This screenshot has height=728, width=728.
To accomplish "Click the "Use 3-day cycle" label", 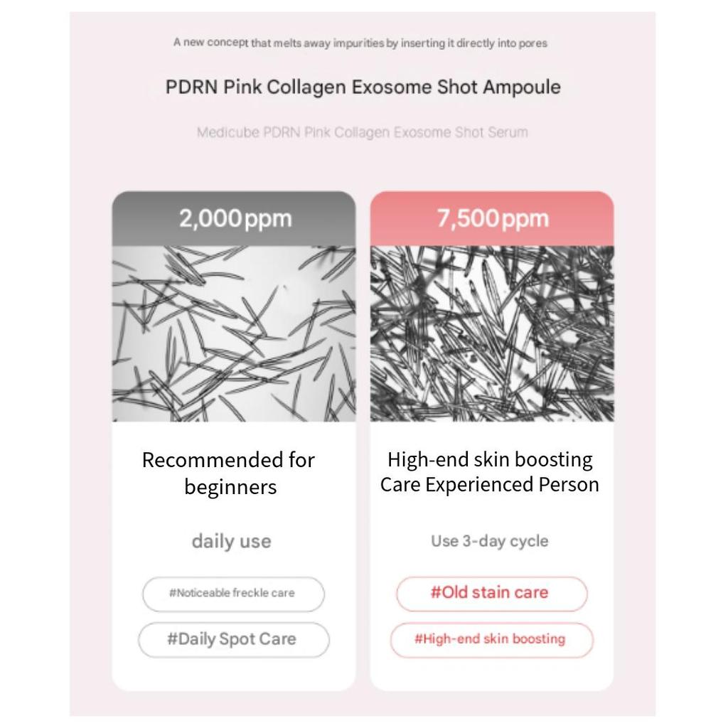I will point(490,541).
